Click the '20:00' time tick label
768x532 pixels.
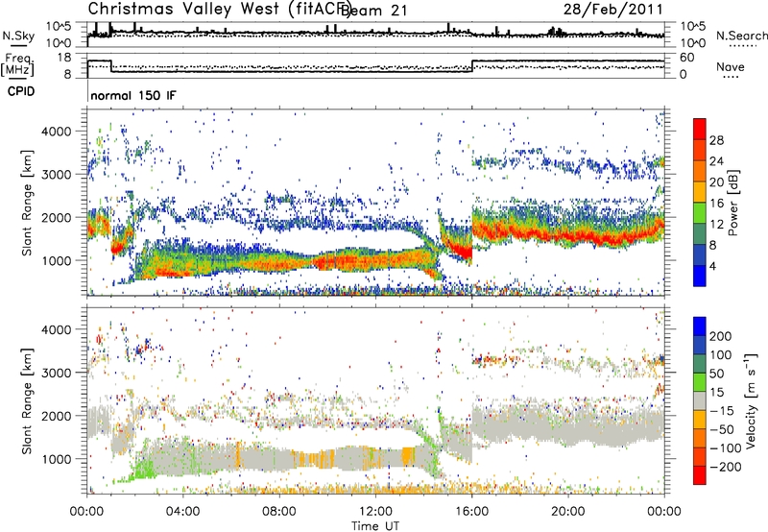click(567, 512)
